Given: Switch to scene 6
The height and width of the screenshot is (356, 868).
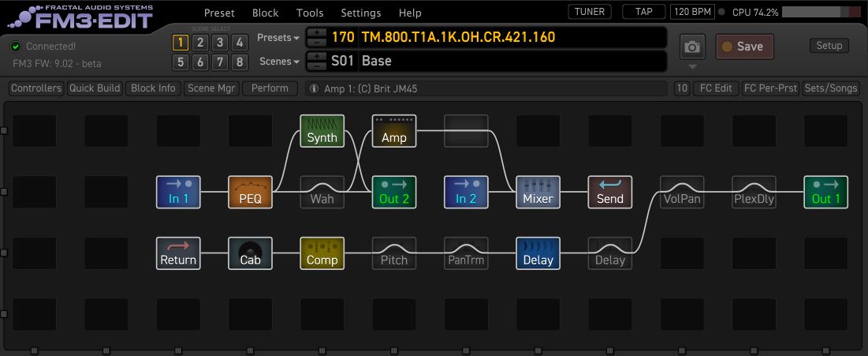Looking at the screenshot, I should (x=199, y=62).
